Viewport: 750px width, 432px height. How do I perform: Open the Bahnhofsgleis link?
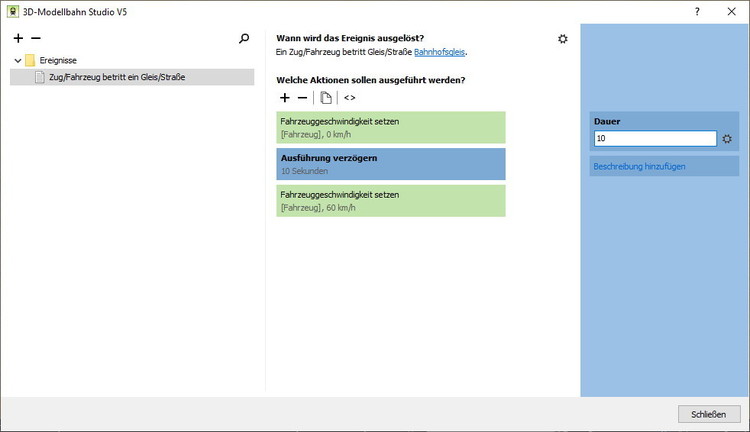(440, 52)
